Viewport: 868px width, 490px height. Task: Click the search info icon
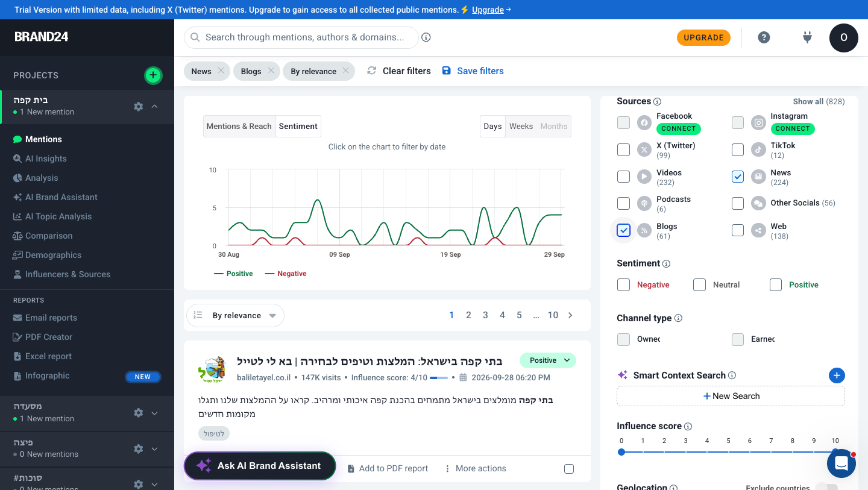pyautogui.click(x=426, y=37)
